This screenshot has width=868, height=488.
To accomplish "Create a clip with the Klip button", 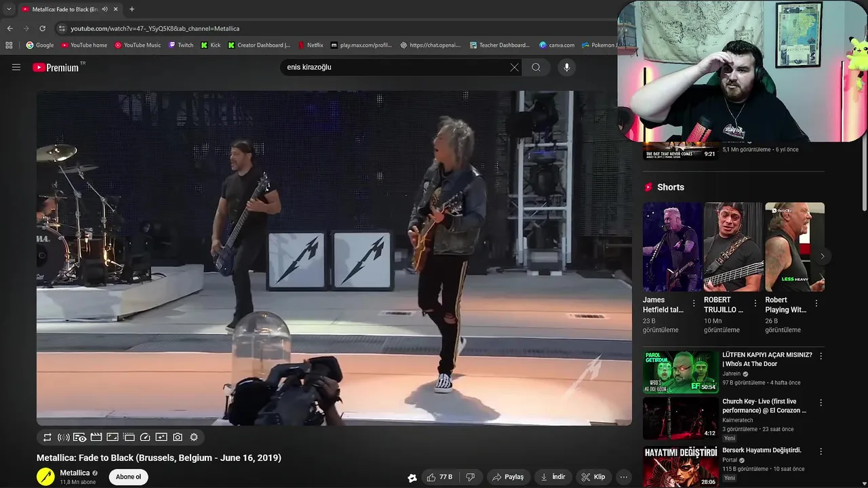I will 593,477.
